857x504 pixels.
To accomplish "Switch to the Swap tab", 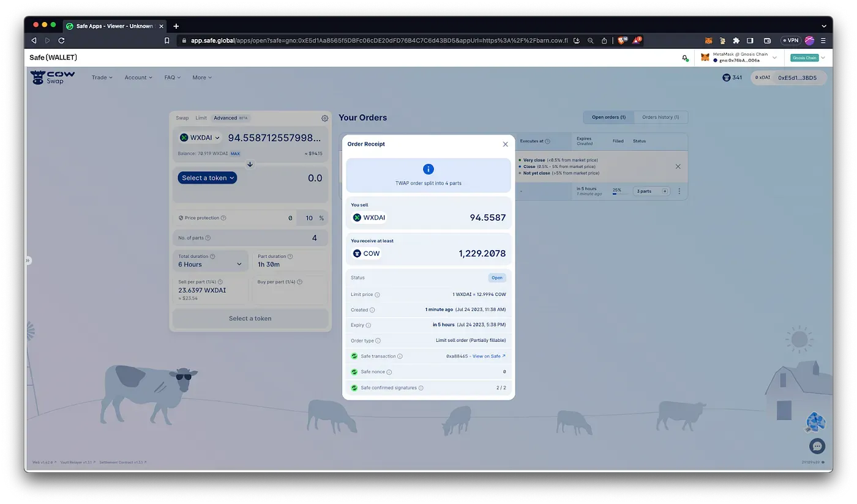I will [182, 118].
